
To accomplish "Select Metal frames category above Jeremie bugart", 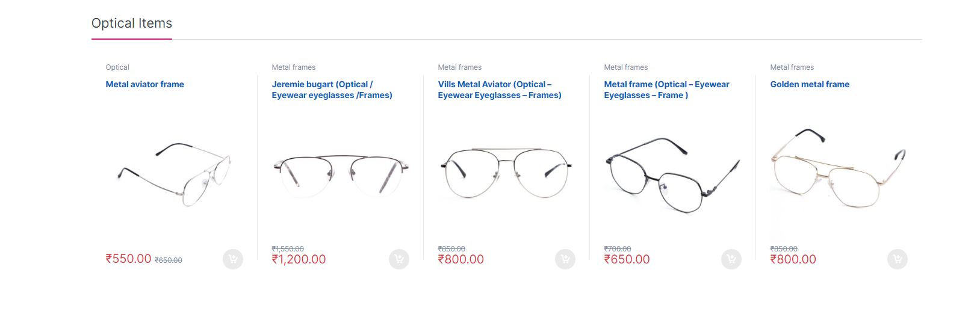I will (x=294, y=67).
